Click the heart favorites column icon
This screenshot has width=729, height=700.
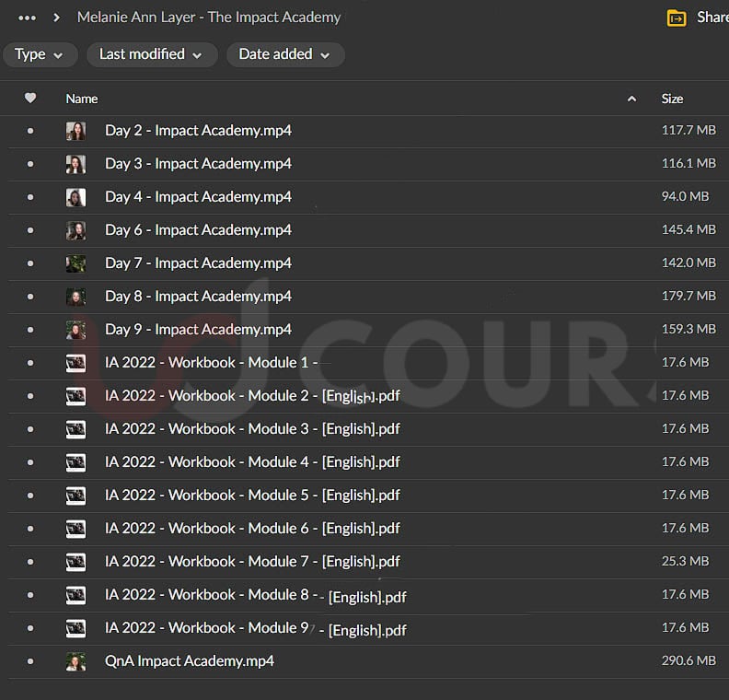point(30,99)
